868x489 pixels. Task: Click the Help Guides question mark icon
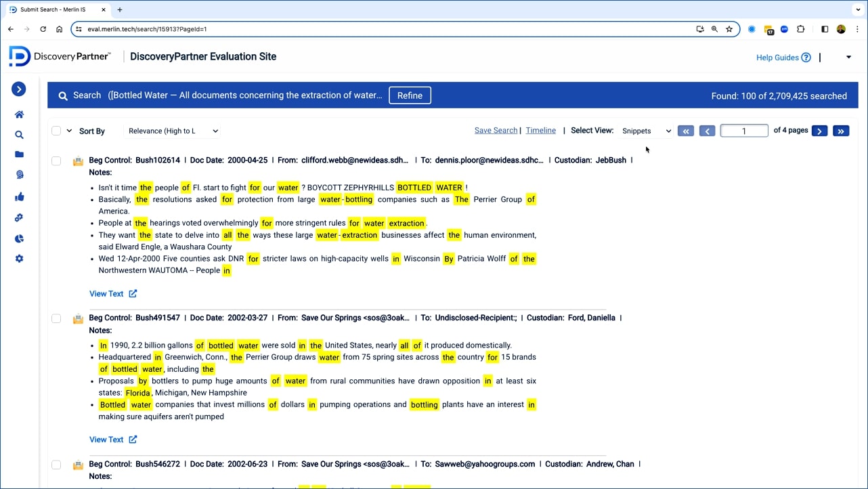tap(806, 58)
